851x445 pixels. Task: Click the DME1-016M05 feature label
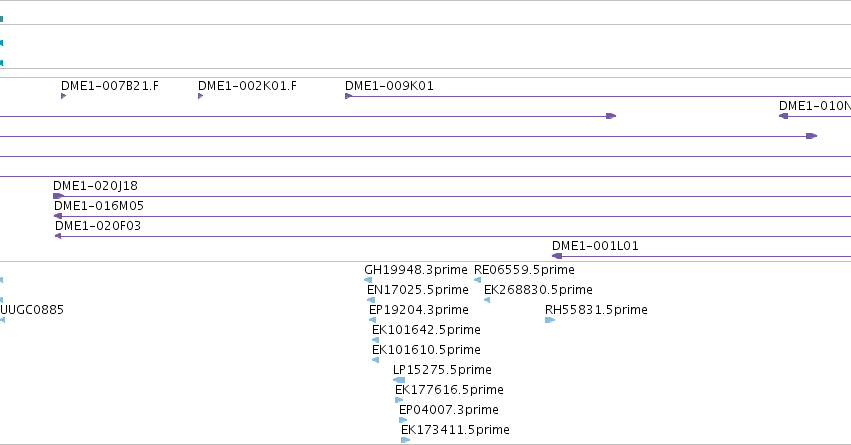pyautogui.click(x=99, y=206)
